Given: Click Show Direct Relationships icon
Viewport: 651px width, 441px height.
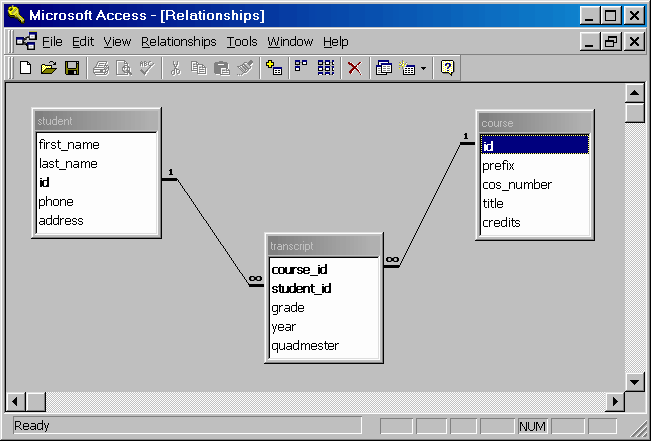Looking at the screenshot, I should point(300,68).
